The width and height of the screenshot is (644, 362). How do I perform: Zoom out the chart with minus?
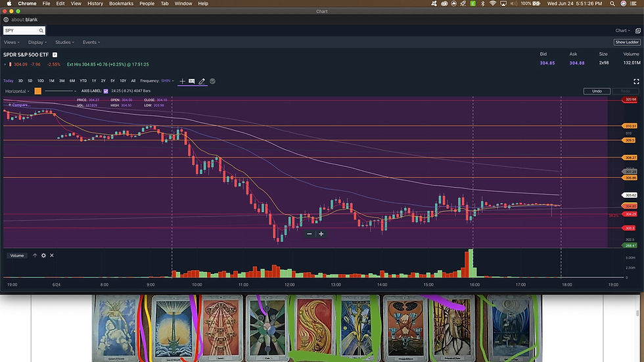point(310,234)
